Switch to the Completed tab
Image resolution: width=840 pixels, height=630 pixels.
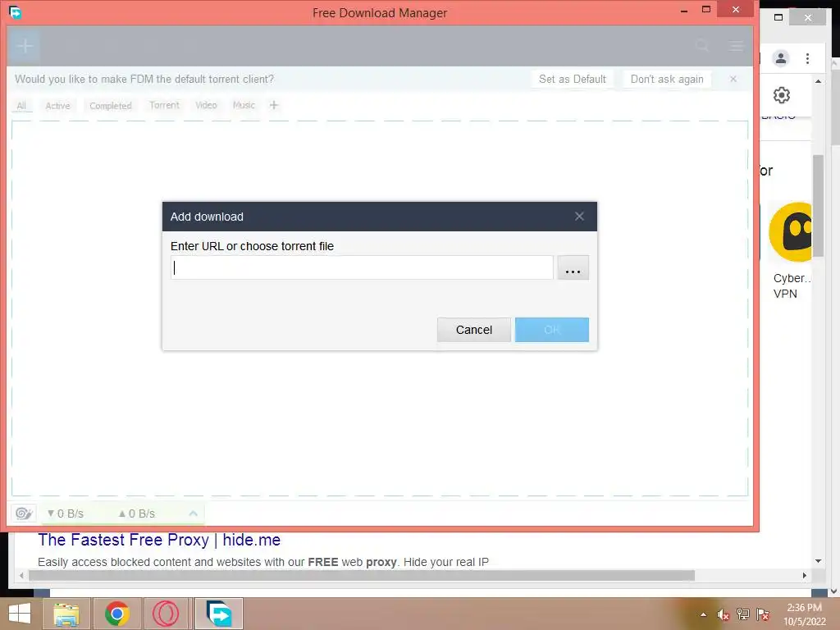(x=111, y=106)
